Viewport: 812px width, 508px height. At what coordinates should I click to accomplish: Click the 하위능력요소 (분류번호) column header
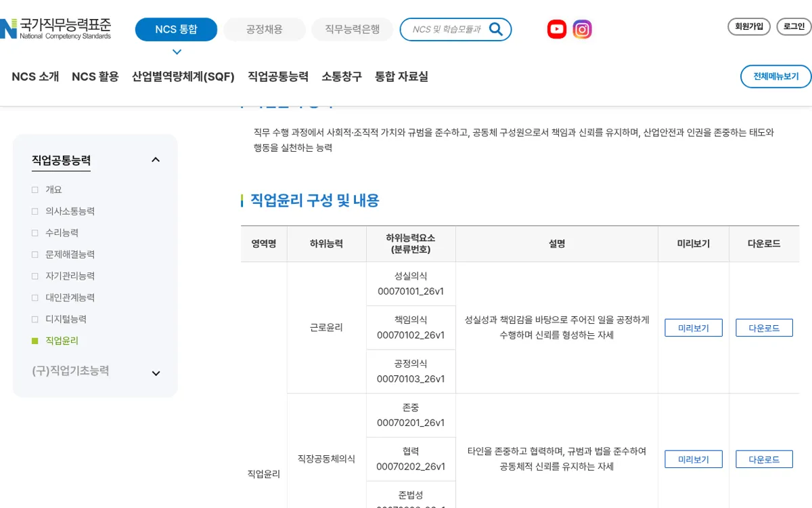411,244
